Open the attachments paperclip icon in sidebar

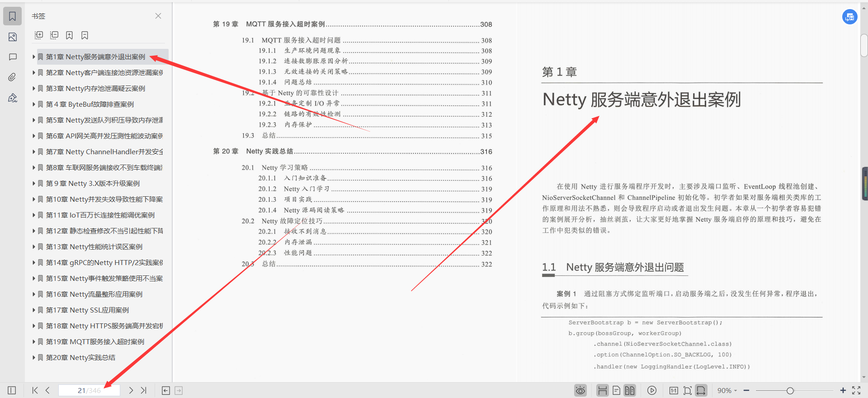point(13,77)
